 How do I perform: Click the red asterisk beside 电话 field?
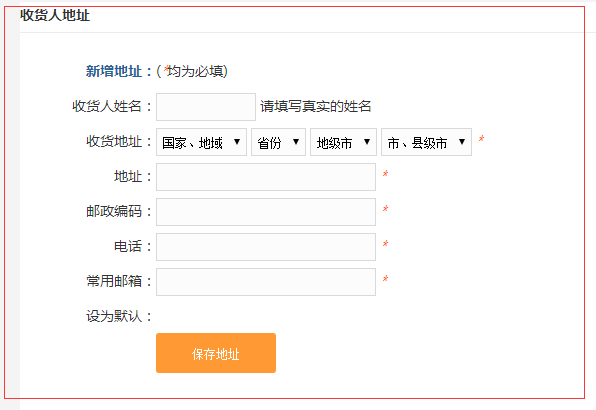385,244
